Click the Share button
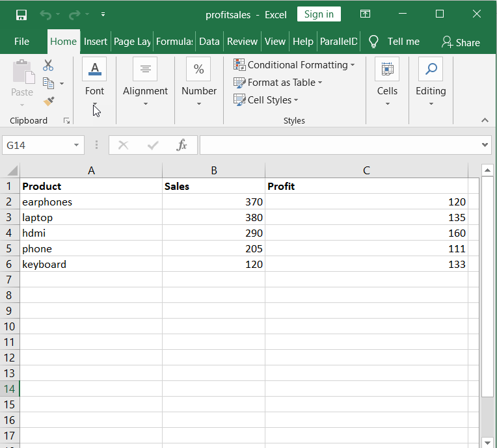 pos(461,42)
